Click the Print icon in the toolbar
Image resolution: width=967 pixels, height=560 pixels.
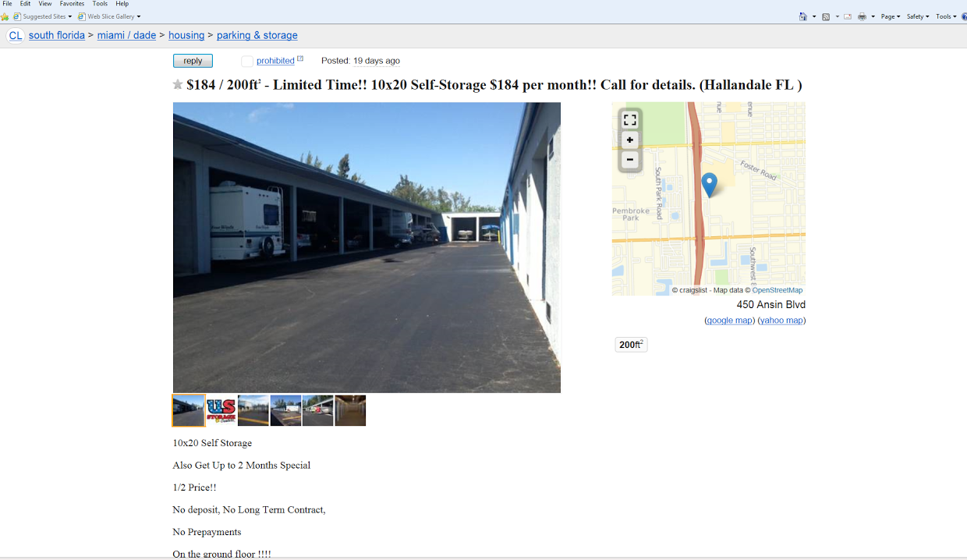tap(862, 16)
